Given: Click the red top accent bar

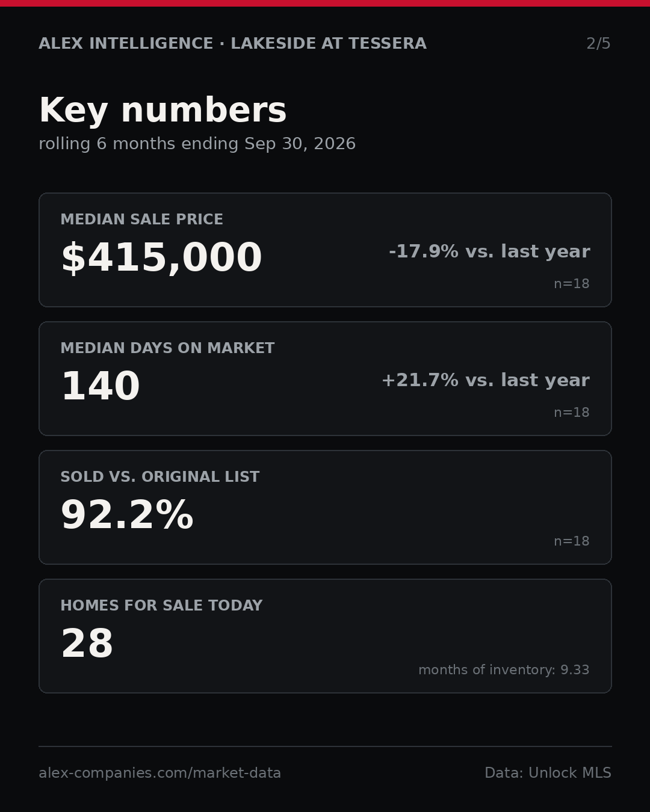Looking at the screenshot, I should [325, 3].
